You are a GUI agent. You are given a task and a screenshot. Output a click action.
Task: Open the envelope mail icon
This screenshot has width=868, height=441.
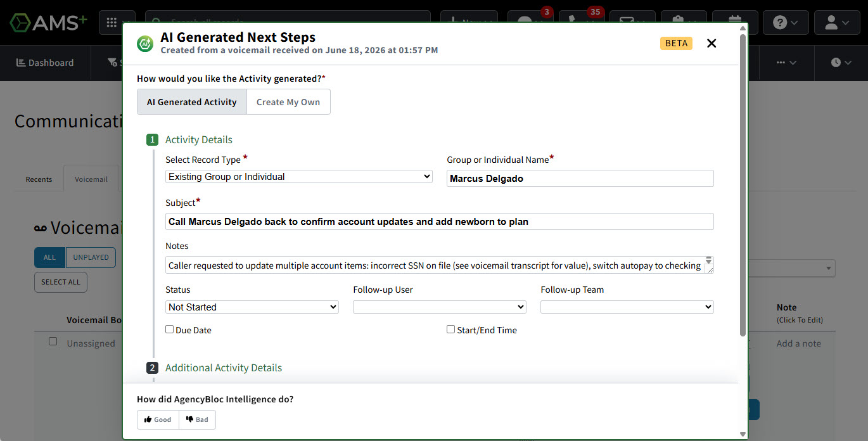(x=632, y=23)
